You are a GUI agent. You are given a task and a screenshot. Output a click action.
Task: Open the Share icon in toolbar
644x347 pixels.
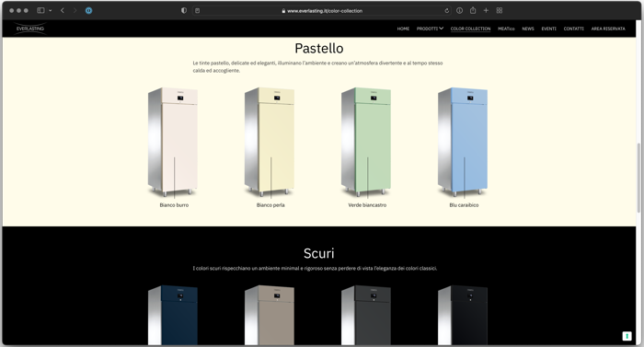pos(473,10)
